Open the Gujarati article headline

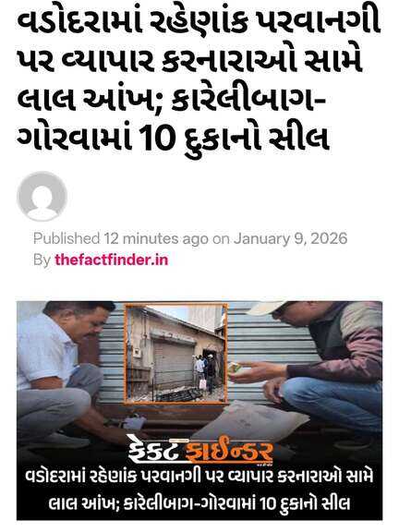point(198,80)
